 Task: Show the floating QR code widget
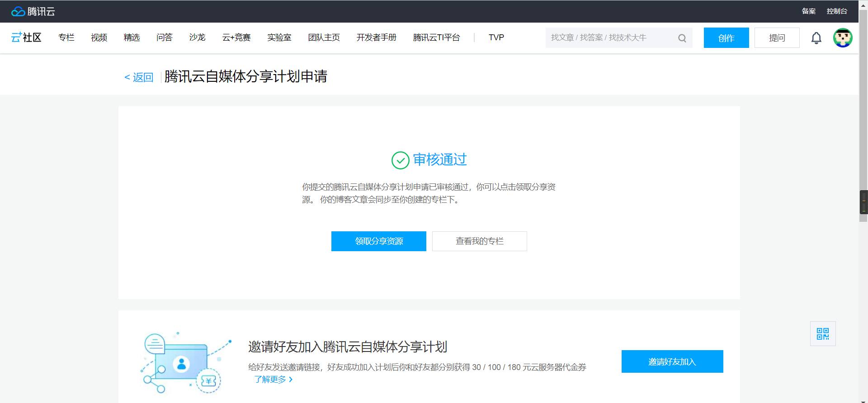tap(823, 334)
